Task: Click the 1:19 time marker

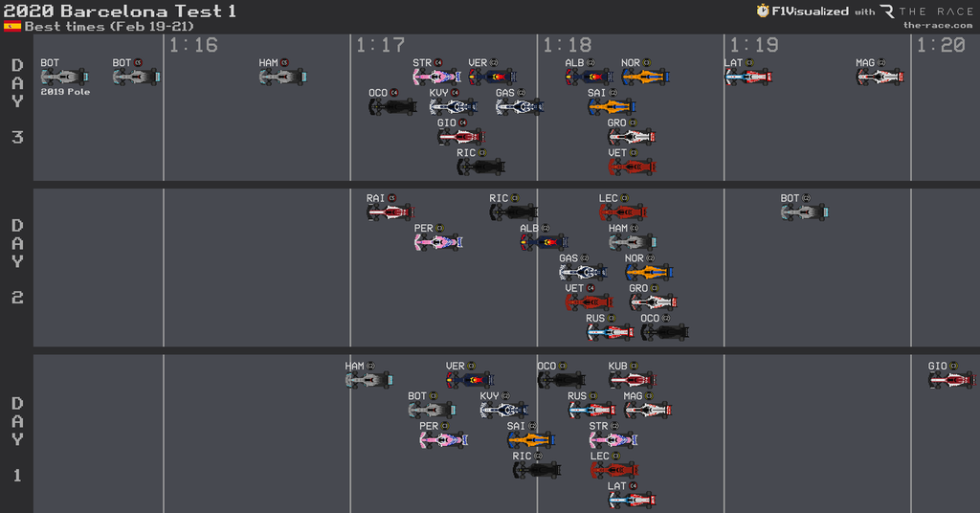Action: tap(754, 45)
